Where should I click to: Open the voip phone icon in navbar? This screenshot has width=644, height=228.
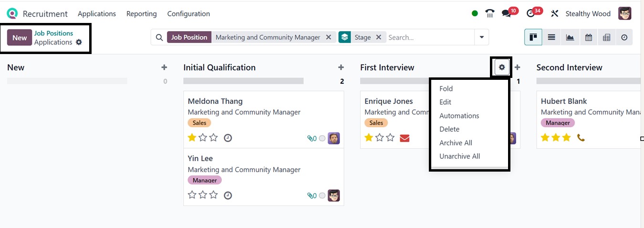(490, 13)
